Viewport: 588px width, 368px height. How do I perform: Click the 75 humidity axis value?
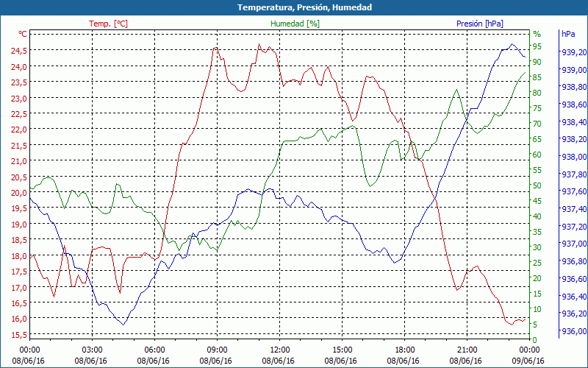pos(537,108)
